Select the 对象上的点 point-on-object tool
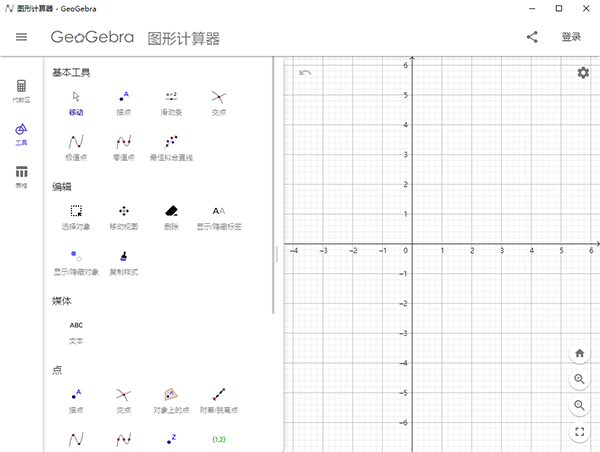This screenshot has height=452, width=600. click(171, 401)
